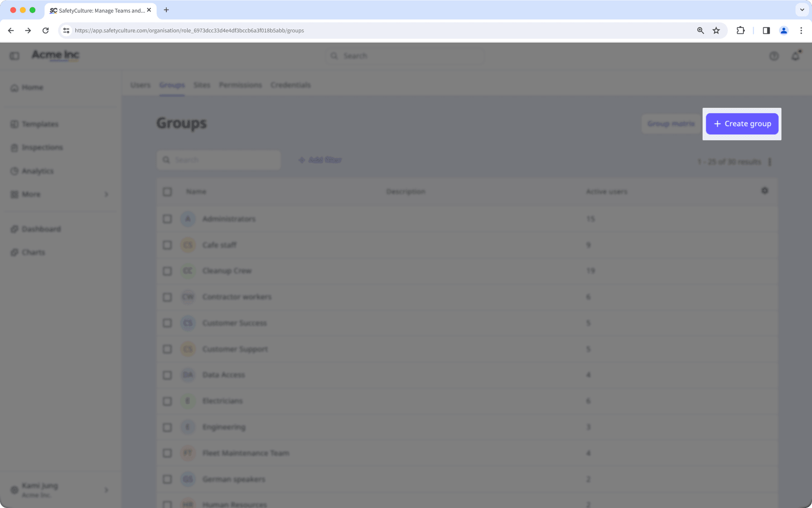Bookmark this page with star icon
The image size is (812, 508).
click(x=716, y=30)
